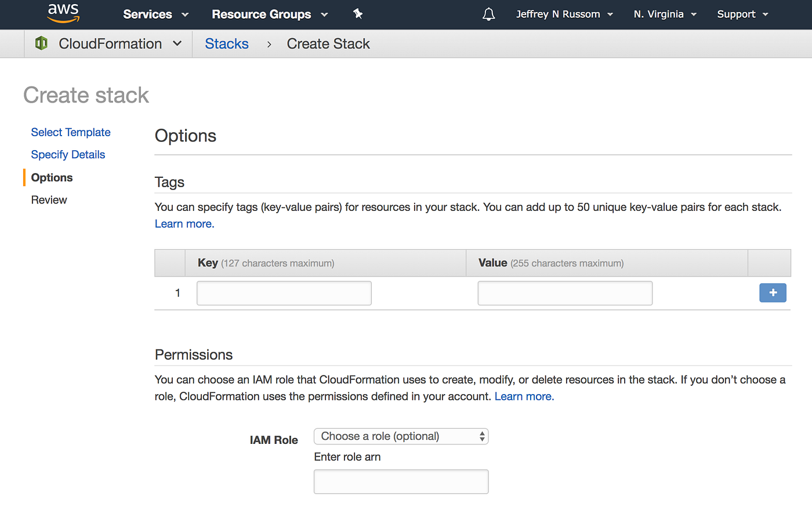Open the Resource Groups menu
Screen dimensions: 812x514
click(270, 14)
